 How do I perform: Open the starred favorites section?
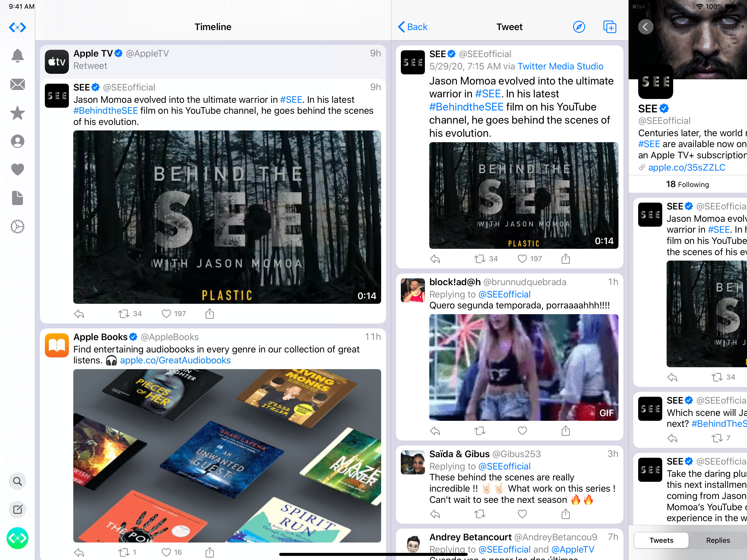coord(17,113)
